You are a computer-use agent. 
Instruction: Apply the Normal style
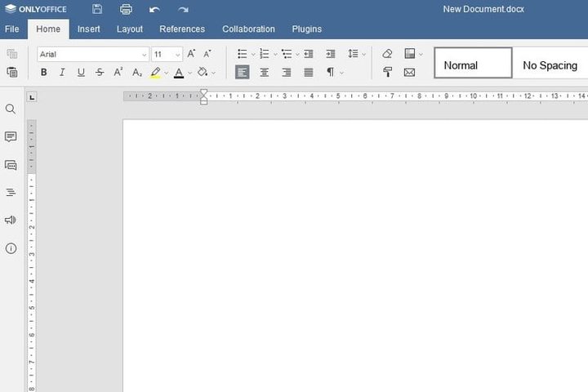pyautogui.click(x=473, y=63)
